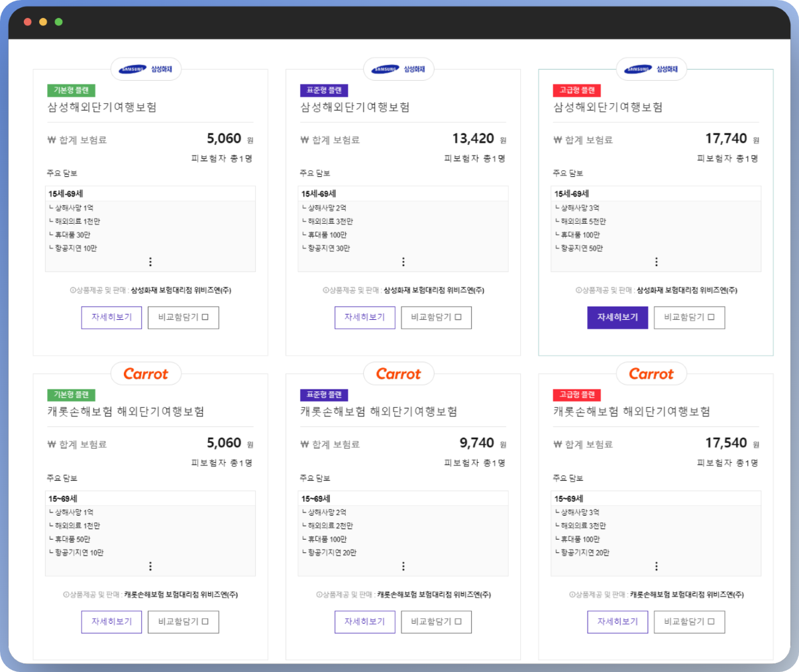Expand more coverage dots in Carrot 5,060원 card
799x672 pixels.
tap(150, 566)
